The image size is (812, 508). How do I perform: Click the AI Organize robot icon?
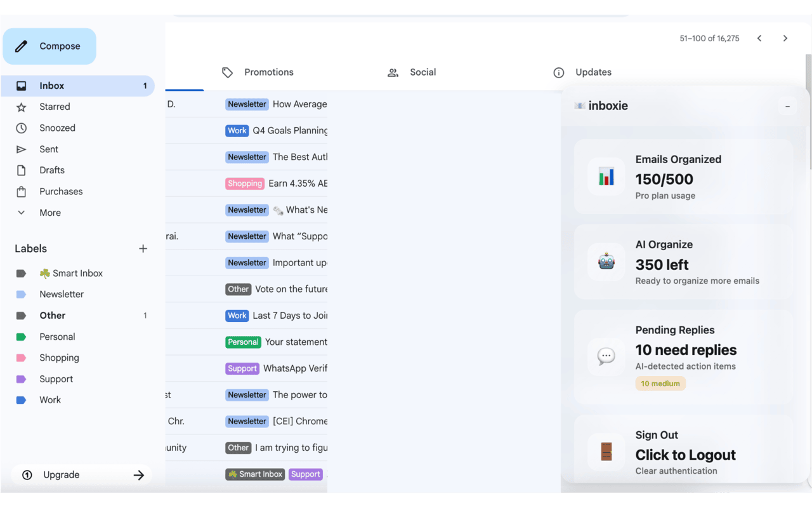click(x=606, y=262)
